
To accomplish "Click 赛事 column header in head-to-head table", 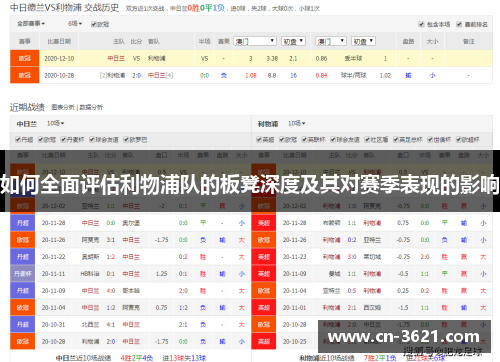I will [x=25, y=41].
